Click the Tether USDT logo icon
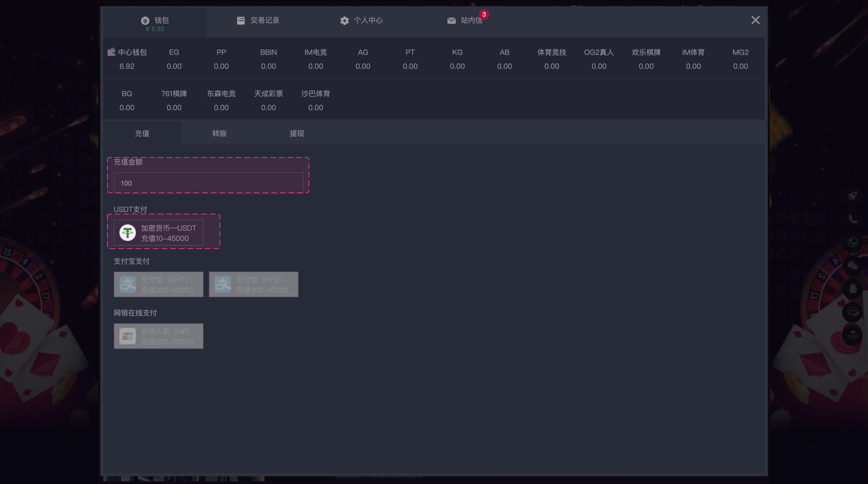 pyautogui.click(x=127, y=233)
